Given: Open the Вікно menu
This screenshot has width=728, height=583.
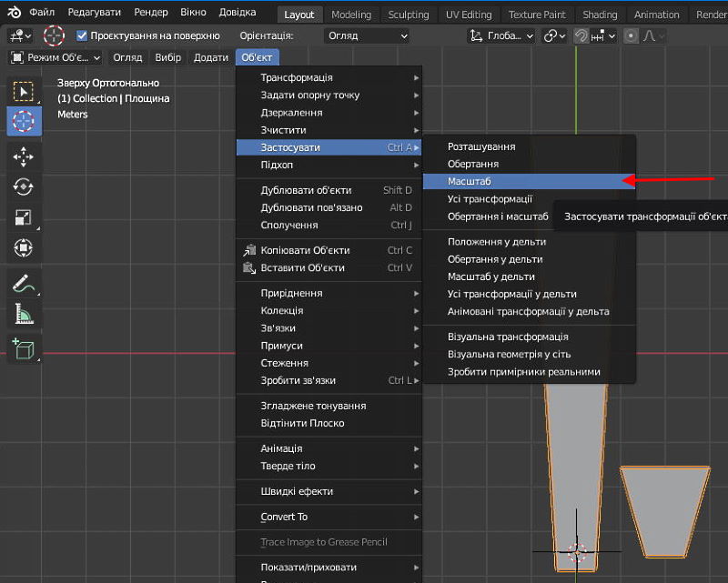Looking at the screenshot, I should tap(193, 12).
